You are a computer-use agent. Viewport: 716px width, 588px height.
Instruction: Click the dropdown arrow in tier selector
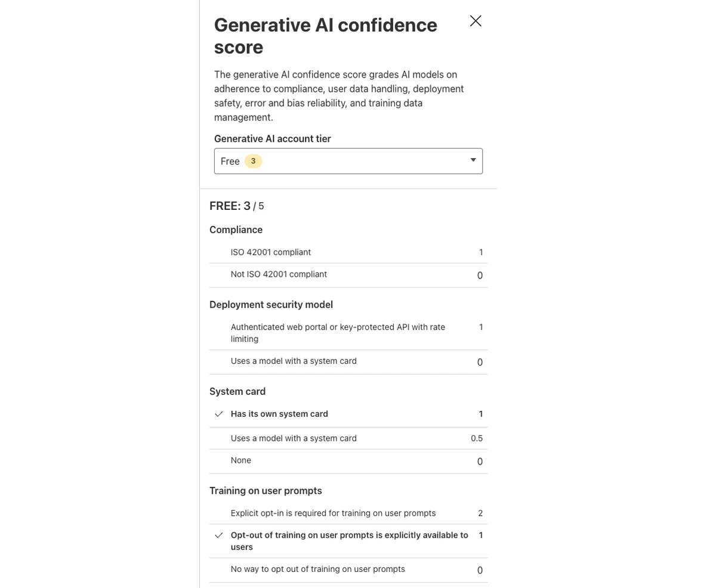(x=473, y=160)
